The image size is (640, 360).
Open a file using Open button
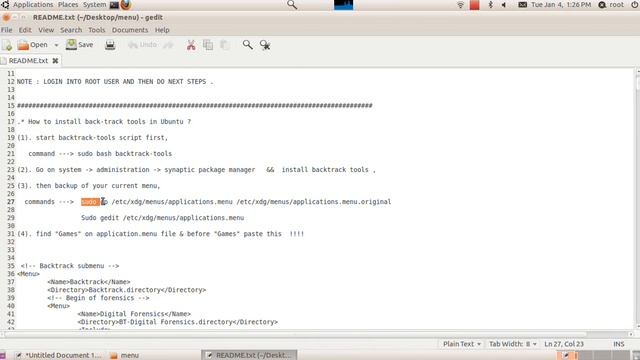[x=33, y=45]
